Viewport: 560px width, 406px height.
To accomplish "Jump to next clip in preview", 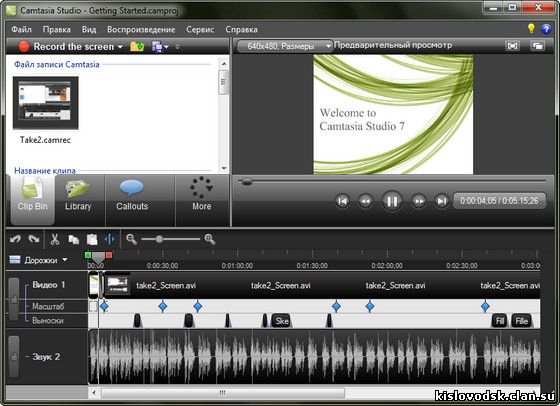I will [442, 201].
